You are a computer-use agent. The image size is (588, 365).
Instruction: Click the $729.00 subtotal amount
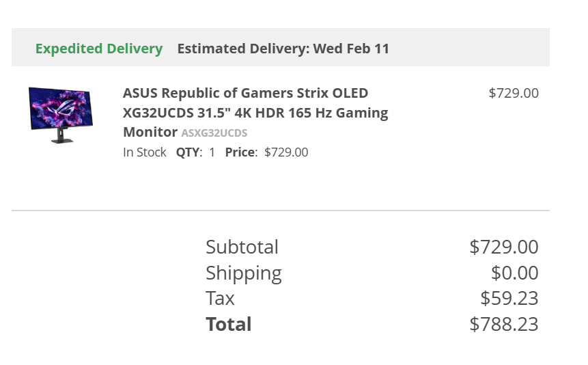click(x=503, y=247)
